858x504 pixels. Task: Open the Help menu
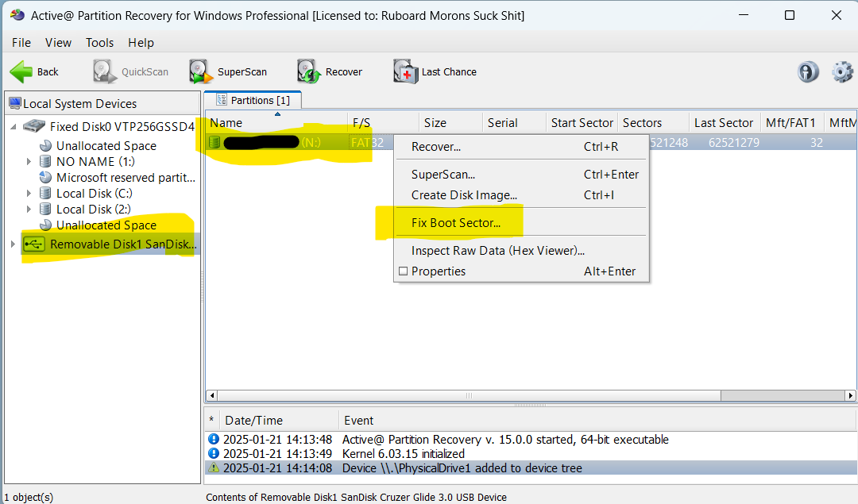pyautogui.click(x=141, y=43)
